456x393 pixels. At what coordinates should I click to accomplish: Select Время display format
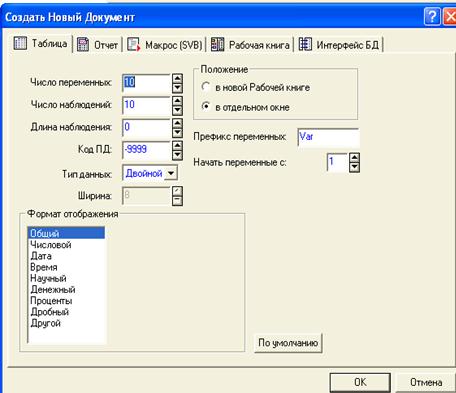(66, 267)
